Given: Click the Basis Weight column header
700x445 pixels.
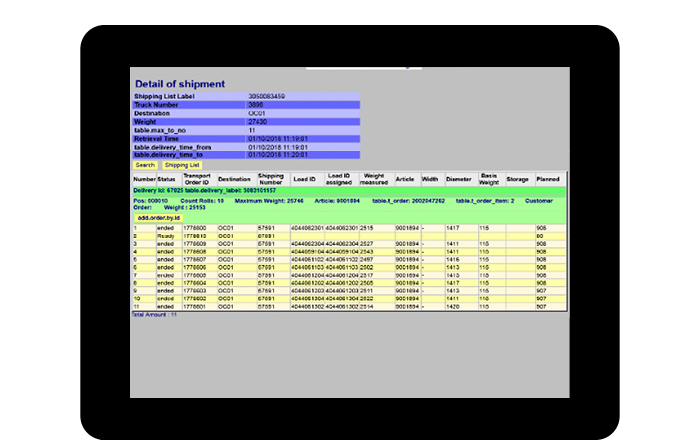Looking at the screenshot, I should (x=490, y=179).
